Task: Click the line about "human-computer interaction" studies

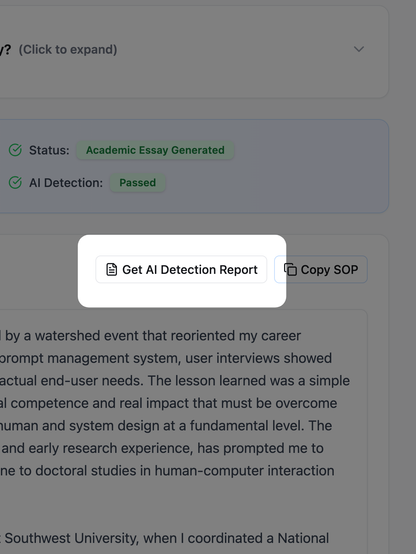Action: (x=167, y=471)
